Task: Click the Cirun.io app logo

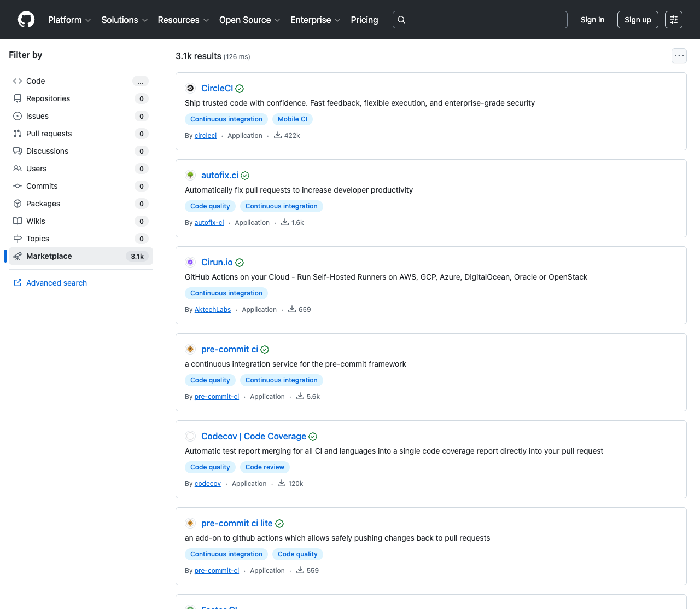Action: click(190, 262)
